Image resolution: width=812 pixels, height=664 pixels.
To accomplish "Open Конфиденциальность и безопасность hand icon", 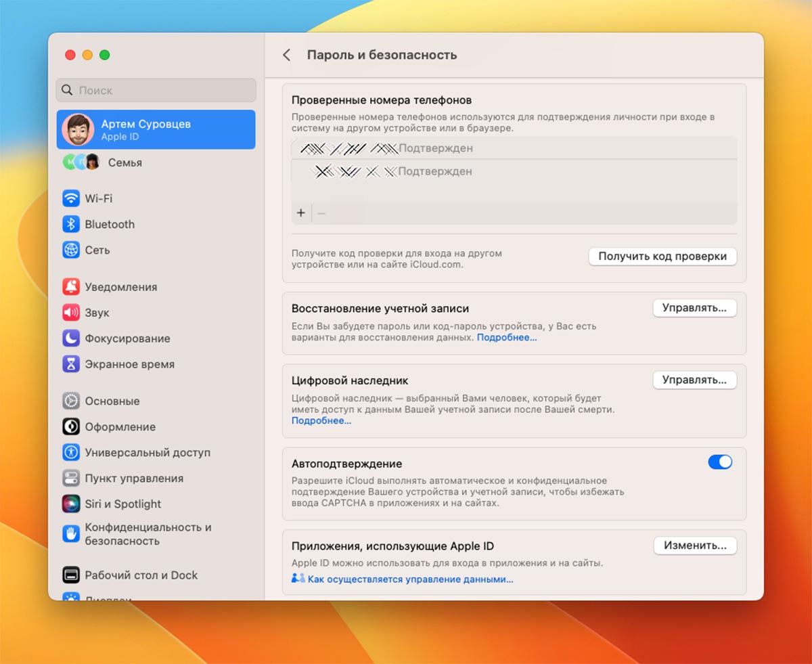I will [x=71, y=533].
